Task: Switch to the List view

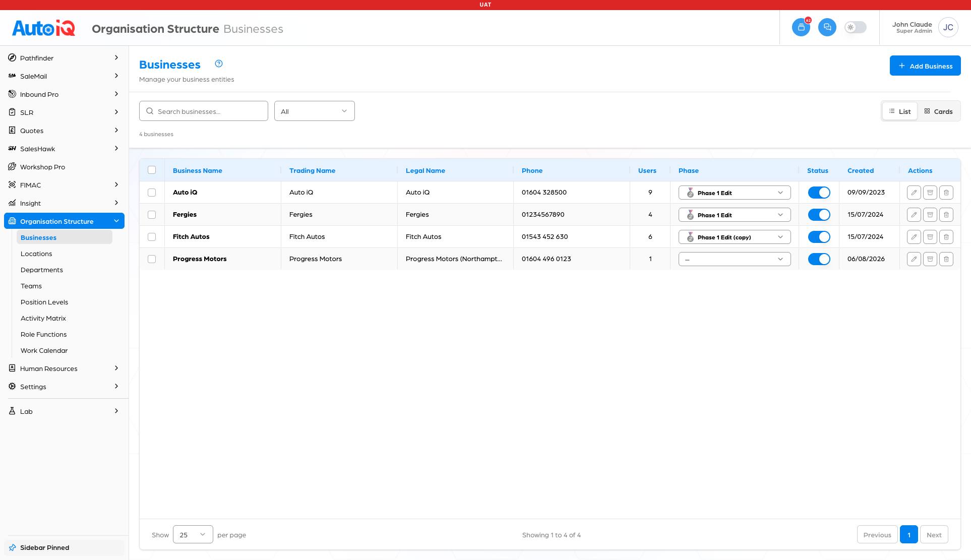Action: 900,111
